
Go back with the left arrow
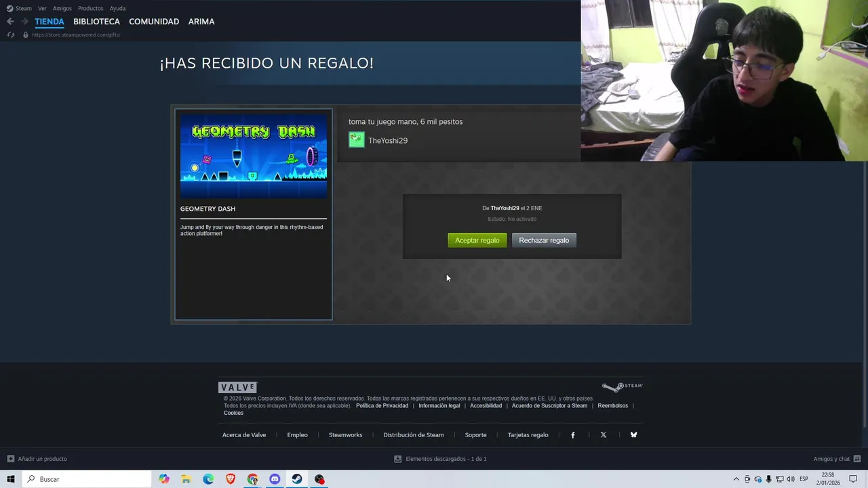point(10,22)
